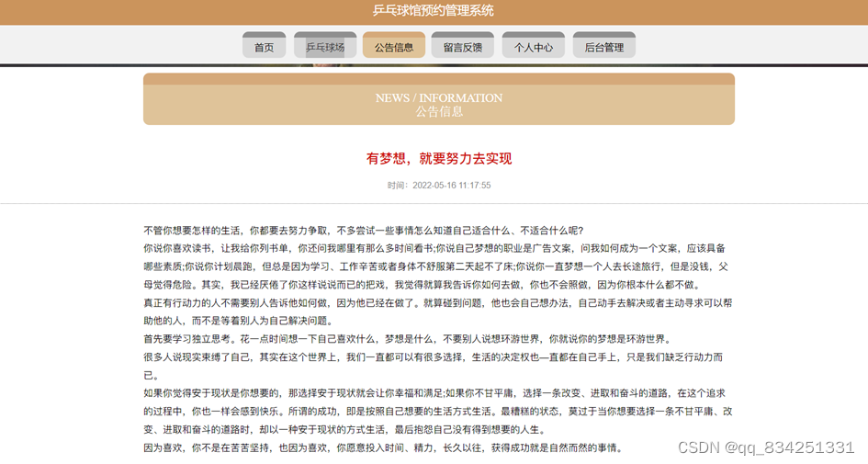Go to the 首页 home tab
This screenshot has height=464, width=868.
tap(264, 45)
